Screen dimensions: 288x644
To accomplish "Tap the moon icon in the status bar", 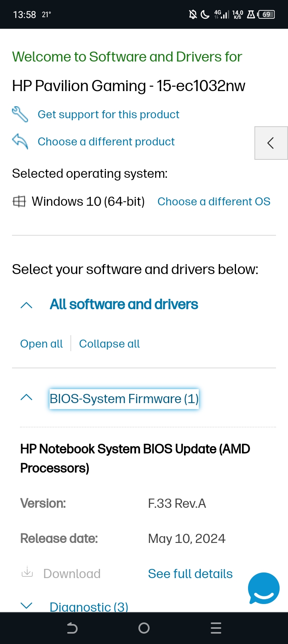I will click(x=204, y=14).
